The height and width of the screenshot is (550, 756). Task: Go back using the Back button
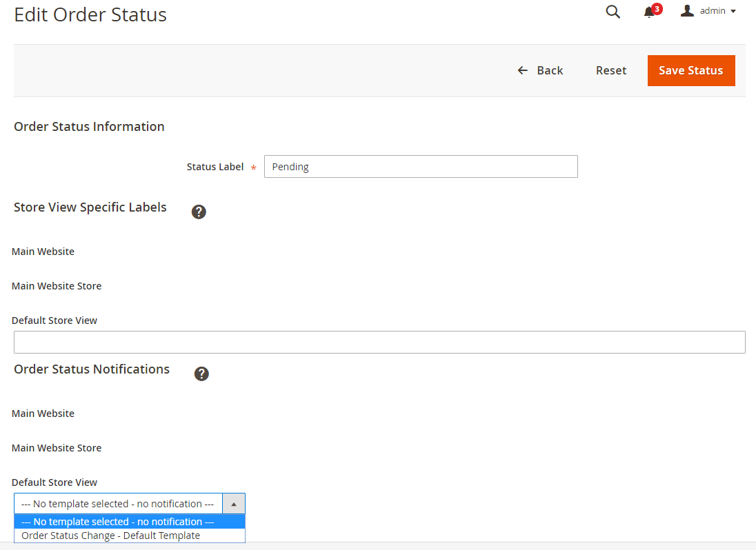(541, 70)
